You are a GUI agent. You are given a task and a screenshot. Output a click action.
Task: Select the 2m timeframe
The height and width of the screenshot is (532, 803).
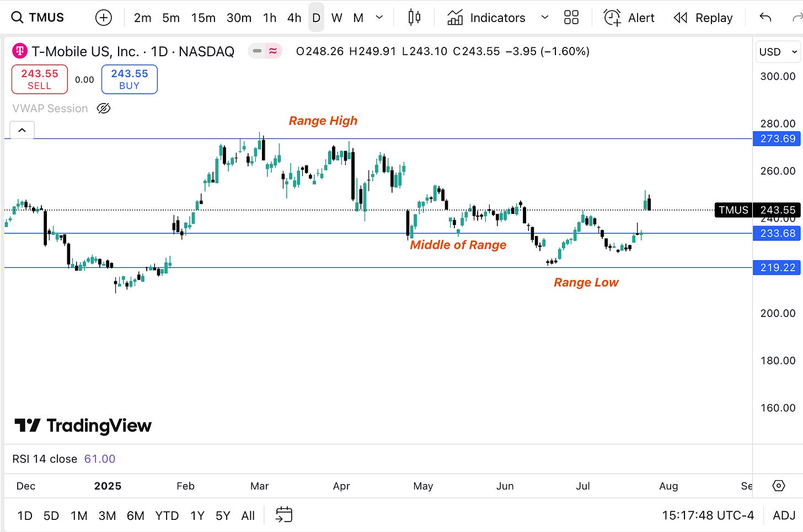(142, 18)
